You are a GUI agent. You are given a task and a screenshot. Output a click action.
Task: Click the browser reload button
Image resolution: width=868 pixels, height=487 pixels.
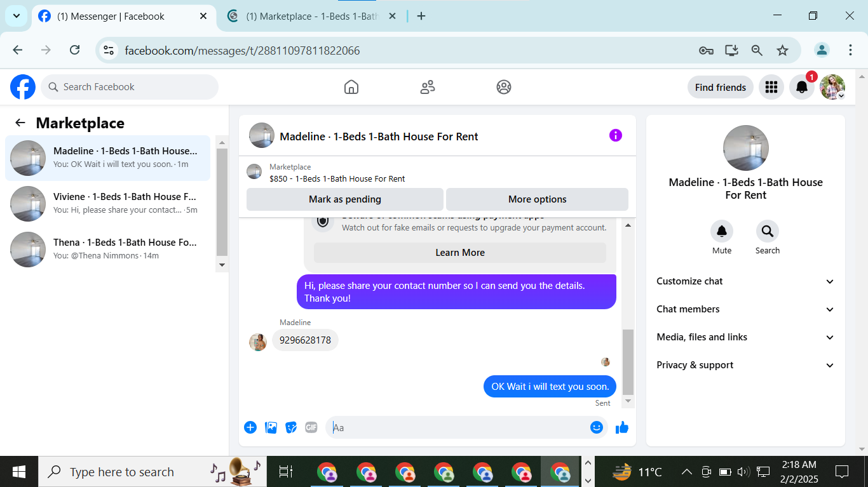[x=74, y=50]
